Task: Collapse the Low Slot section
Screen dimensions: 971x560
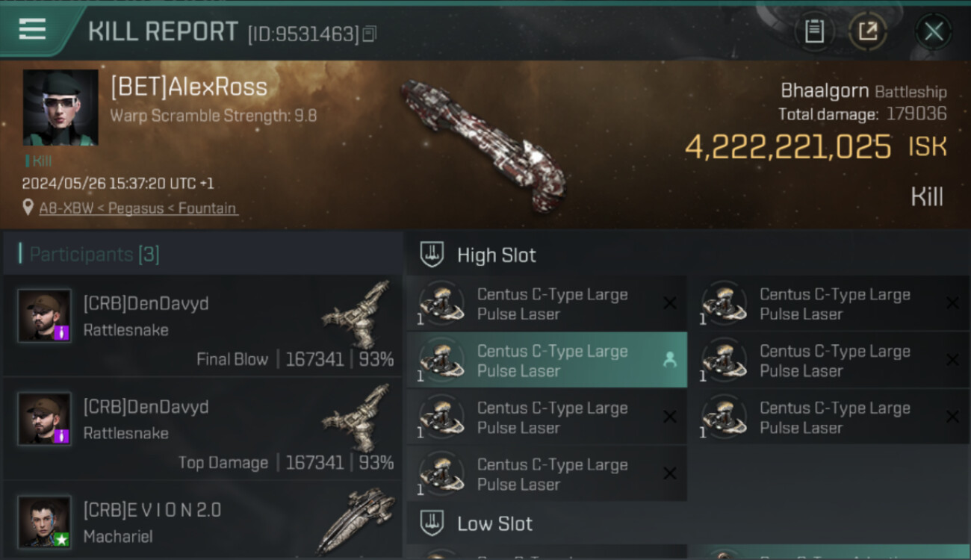Action: pyautogui.click(x=494, y=523)
